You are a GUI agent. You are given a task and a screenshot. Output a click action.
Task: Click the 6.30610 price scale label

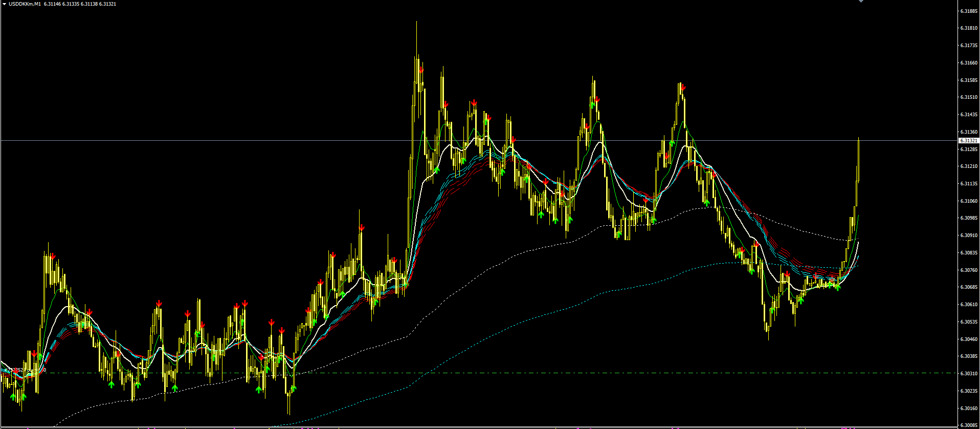tap(969, 305)
